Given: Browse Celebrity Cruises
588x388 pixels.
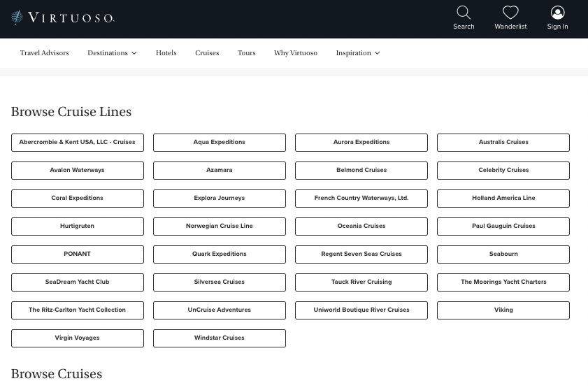Looking at the screenshot, I should click(x=503, y=171).
